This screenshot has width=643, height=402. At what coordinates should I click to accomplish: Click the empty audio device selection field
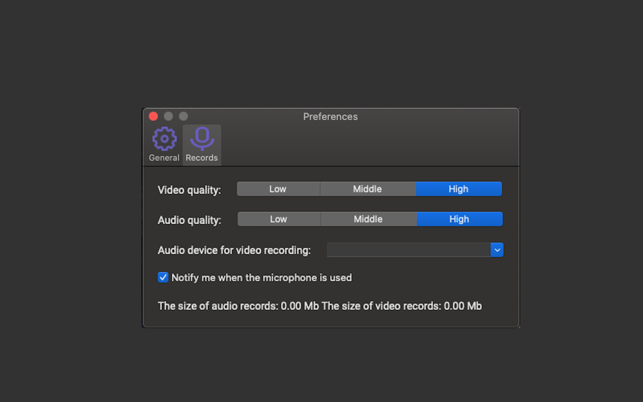point(409,250)
